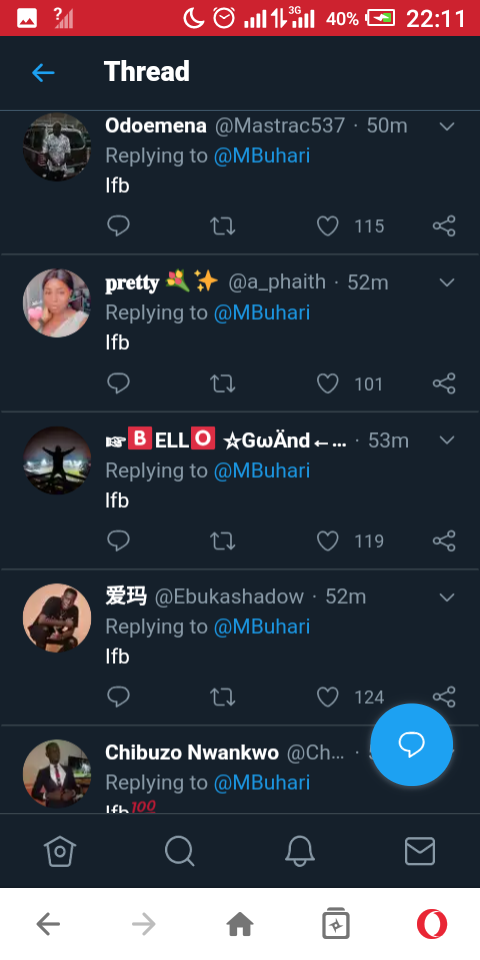Like the BELLO tweet with 119 likes

point(328,541)
